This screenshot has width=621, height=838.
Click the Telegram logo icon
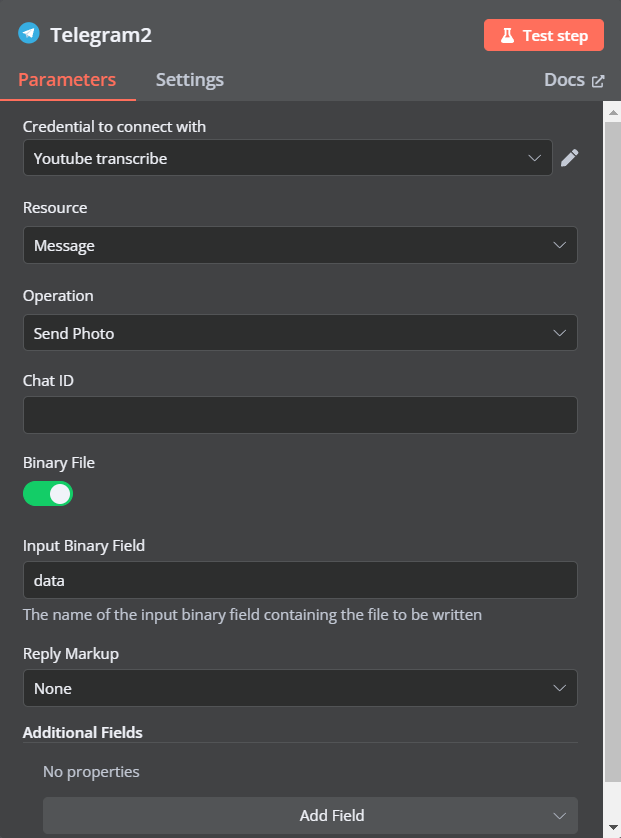(29, 33)
